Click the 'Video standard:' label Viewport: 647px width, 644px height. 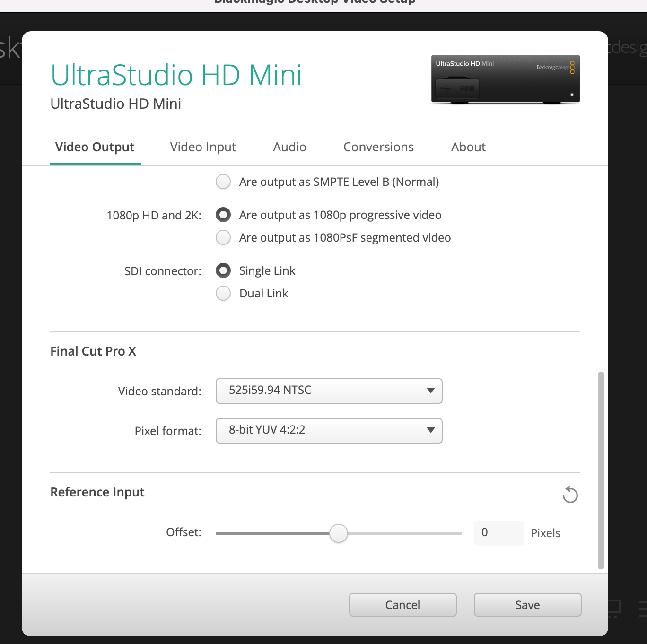click(160, 392)
